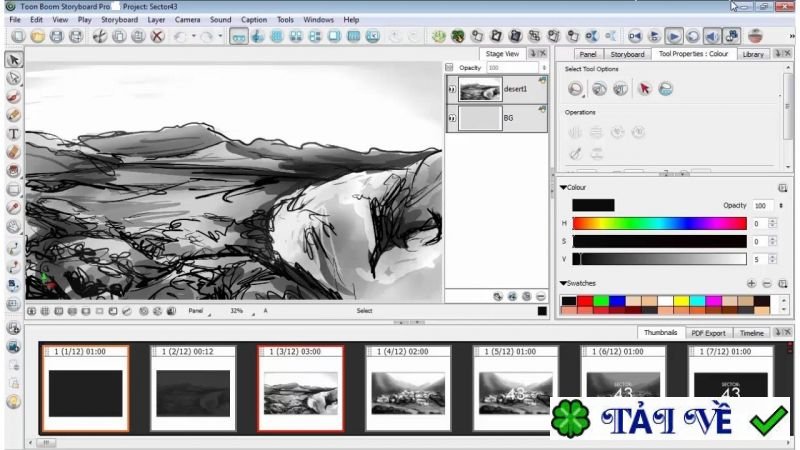Viewport: 800px width, 450px height.
Task: Click the Open folder toolbar icon
Action: tap(37, 37)
